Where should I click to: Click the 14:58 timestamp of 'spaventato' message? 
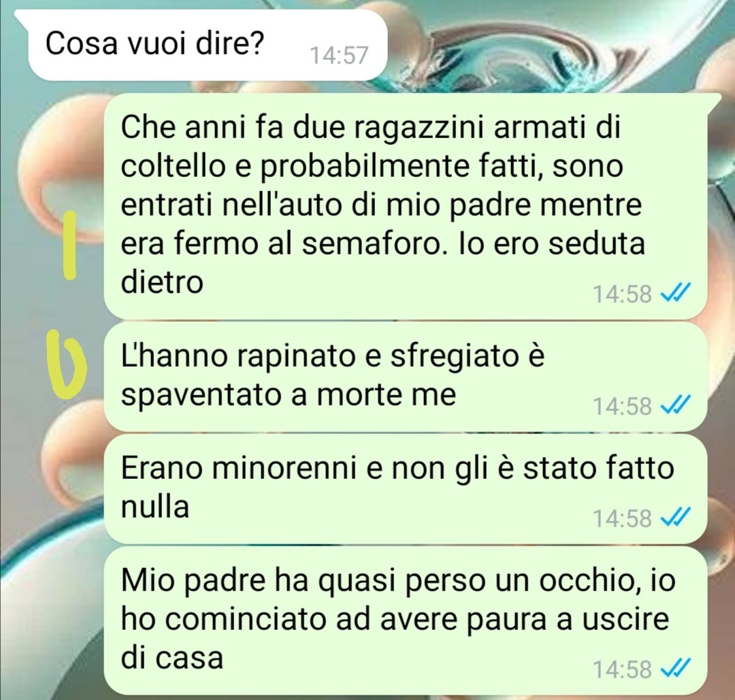pos(622,406)
